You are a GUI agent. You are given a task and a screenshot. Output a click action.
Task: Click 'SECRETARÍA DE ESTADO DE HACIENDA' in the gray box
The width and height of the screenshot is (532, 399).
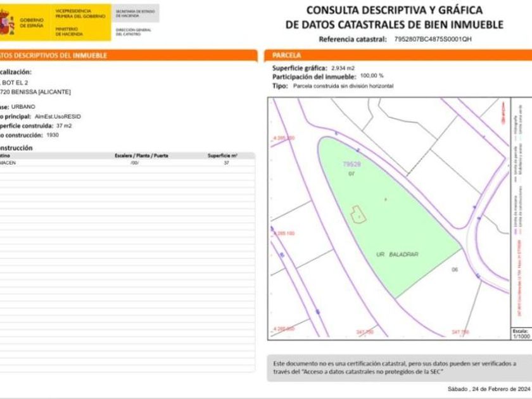click(x=135, y=13)
